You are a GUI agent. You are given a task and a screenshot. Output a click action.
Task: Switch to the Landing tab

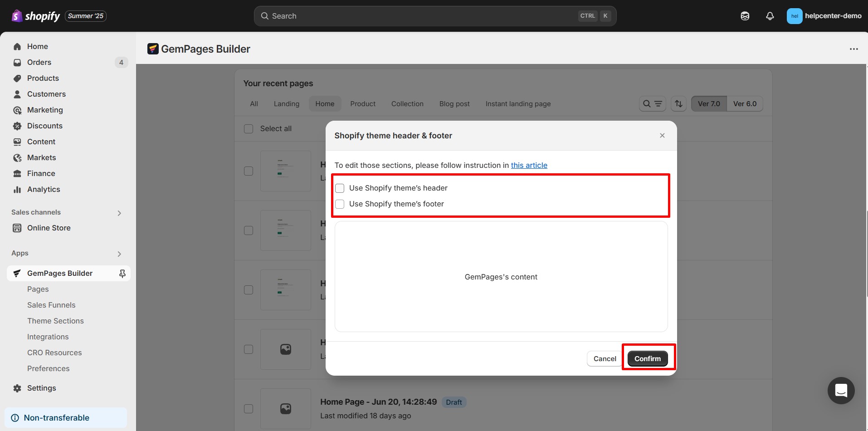point(286,104)
